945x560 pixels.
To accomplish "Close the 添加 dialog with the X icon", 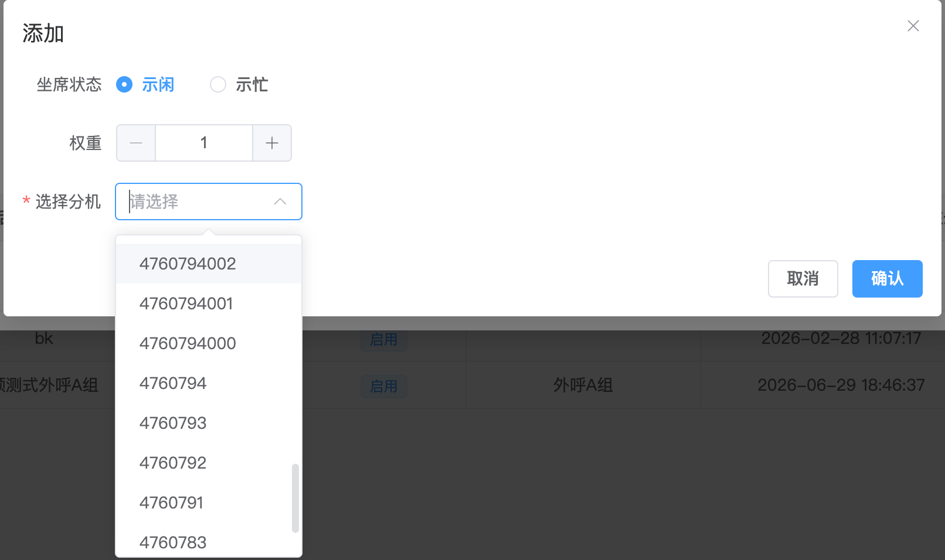I will (x=913, y=26).
